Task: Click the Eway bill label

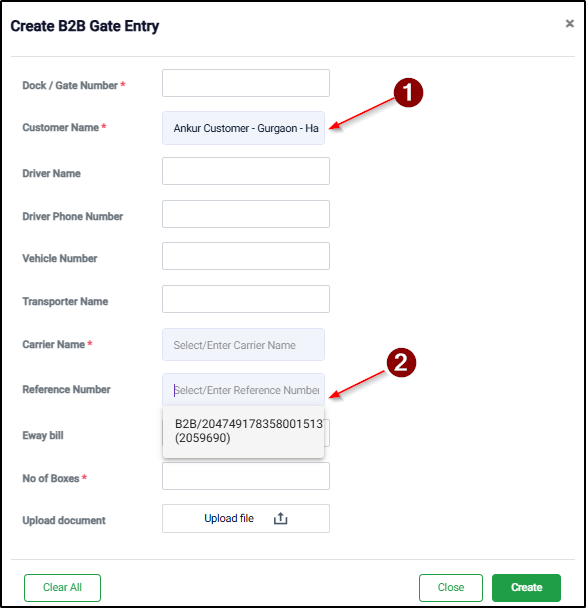Action: point(43,435)
